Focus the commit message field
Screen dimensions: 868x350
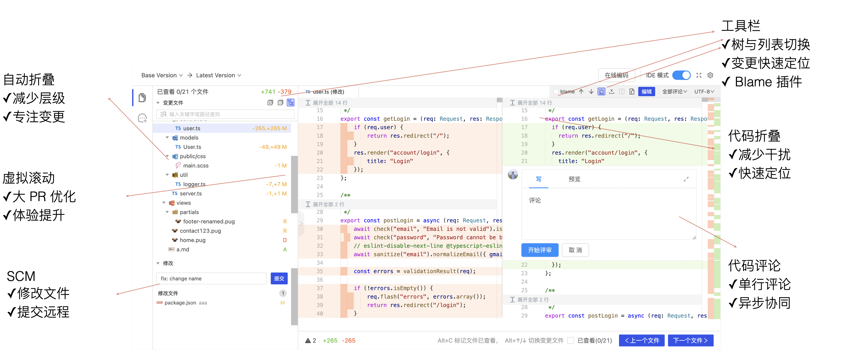[211, 278]
